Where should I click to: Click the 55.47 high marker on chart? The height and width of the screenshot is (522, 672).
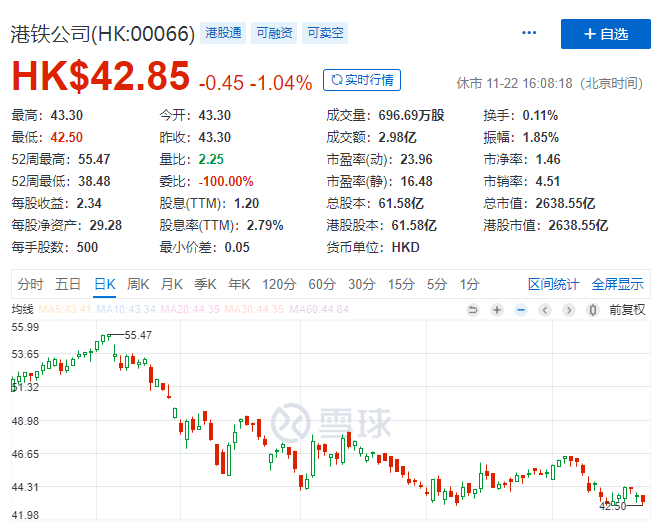[x=138, y=335]
